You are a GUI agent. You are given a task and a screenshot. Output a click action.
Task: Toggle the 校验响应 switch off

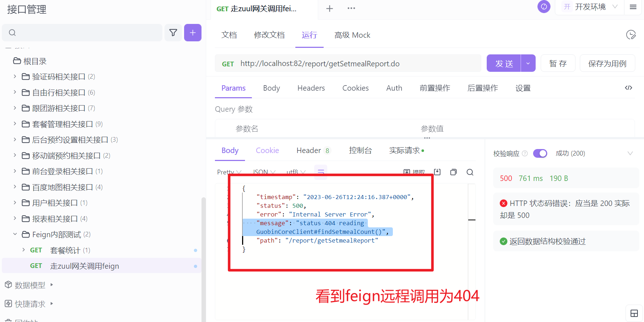point(540,153)
